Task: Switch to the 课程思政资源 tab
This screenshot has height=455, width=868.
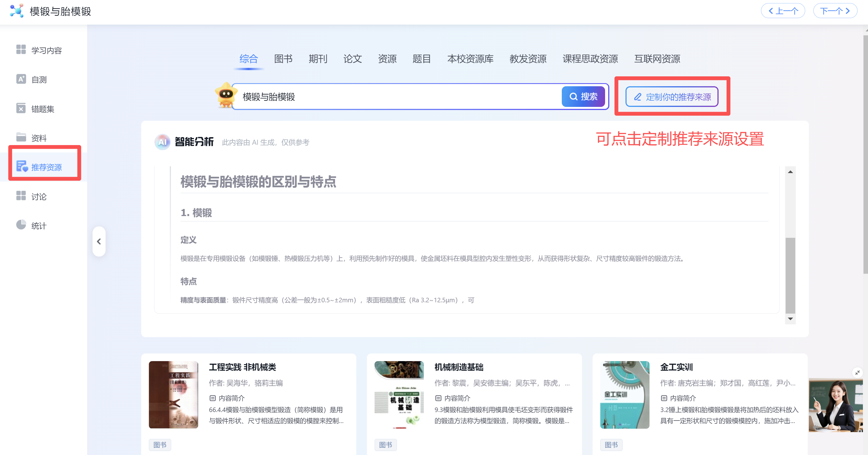Action: pyautogui.click(x=590, y=59)
